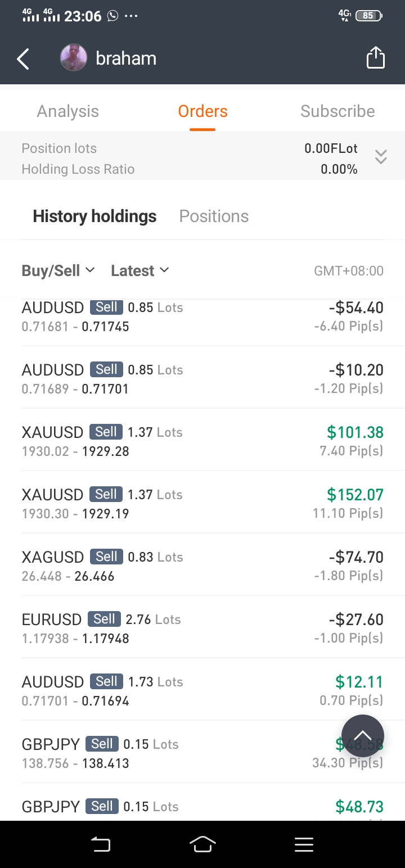
Task: Tap the scroll-to-top floating button
Action: (363, 735)
